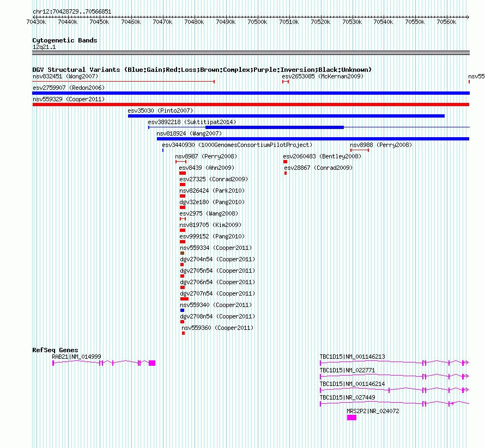485x448 pixels.
Task: Click the 12q21.1 band label
Action: pyautogui.click(x=44, y=47)
